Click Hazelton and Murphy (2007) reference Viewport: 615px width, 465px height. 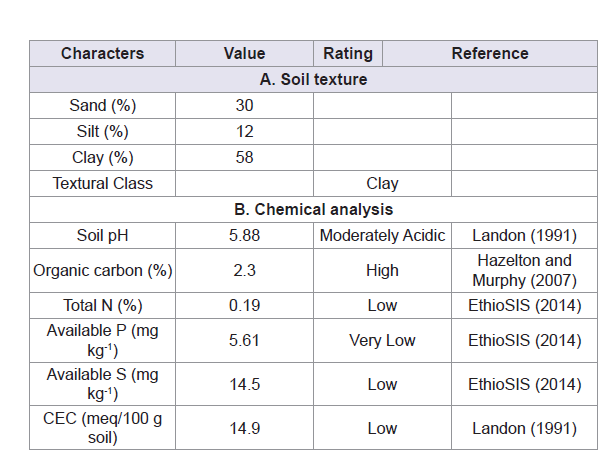pyautogui.click(x=524, y=270)
